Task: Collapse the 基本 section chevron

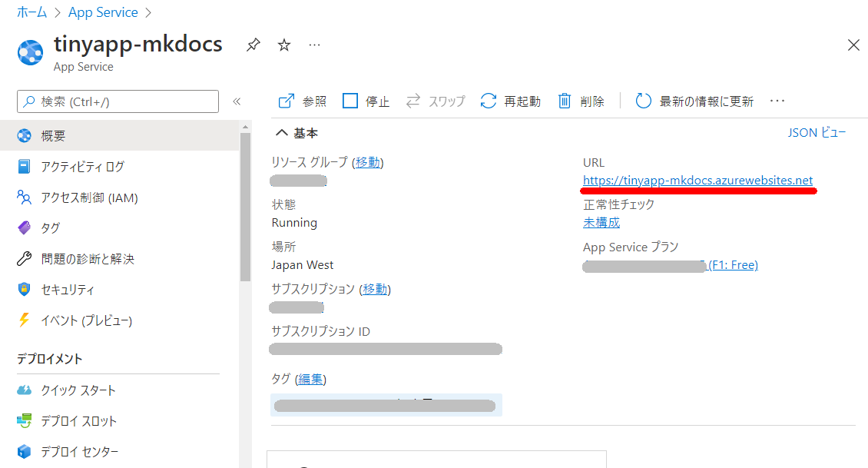Action: 282,133
